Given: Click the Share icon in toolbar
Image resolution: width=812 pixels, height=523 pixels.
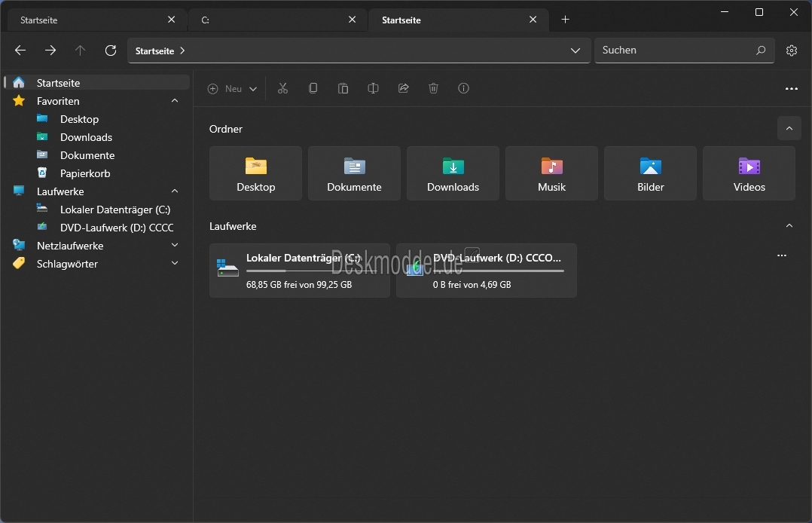Looking at the screenshot, I should pyautogui.click(x=404, y=88).
